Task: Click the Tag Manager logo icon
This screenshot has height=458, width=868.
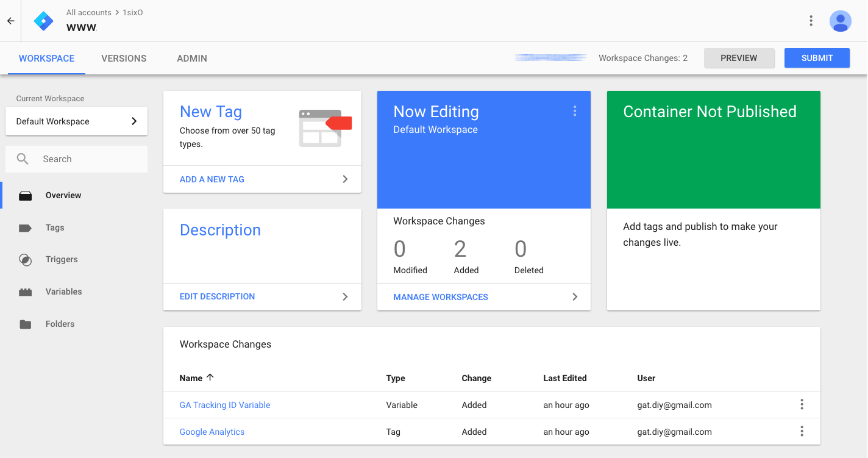Action: pos(44,21)
